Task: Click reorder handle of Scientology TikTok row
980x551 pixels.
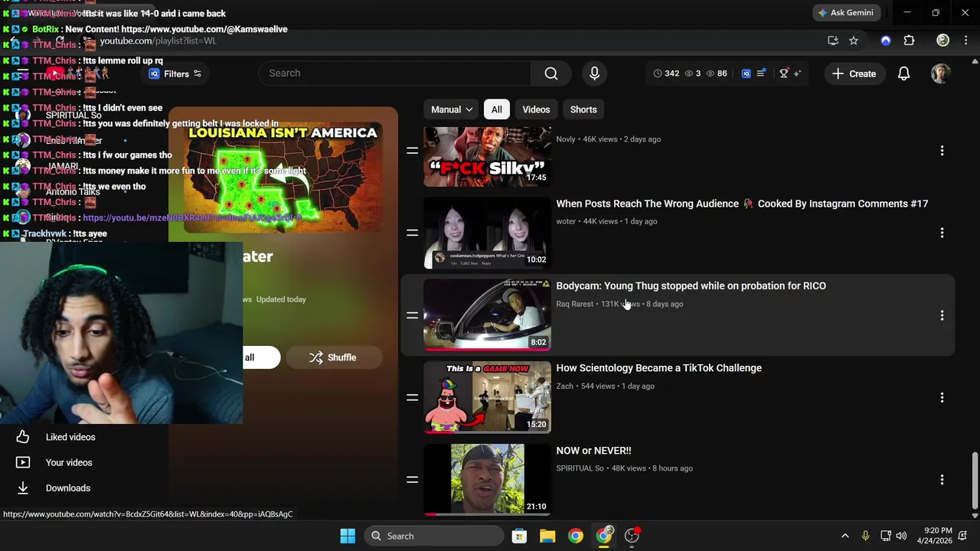Action: pos(412,397)
